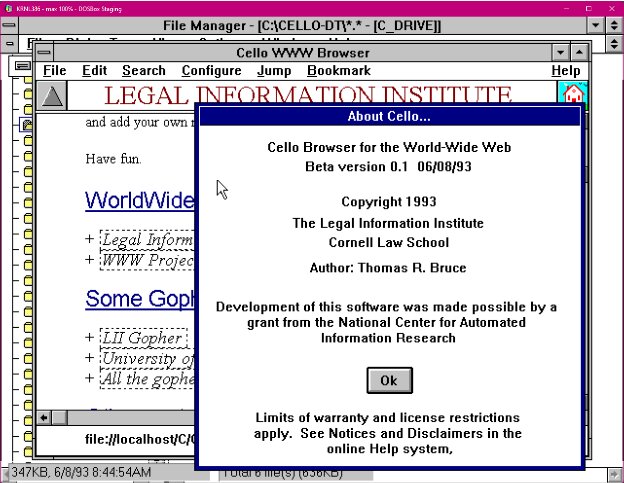Viewport: 624px width, 483px height.
Task: Follow the Legal Inform... link
Action: click(x=147, y=240)
